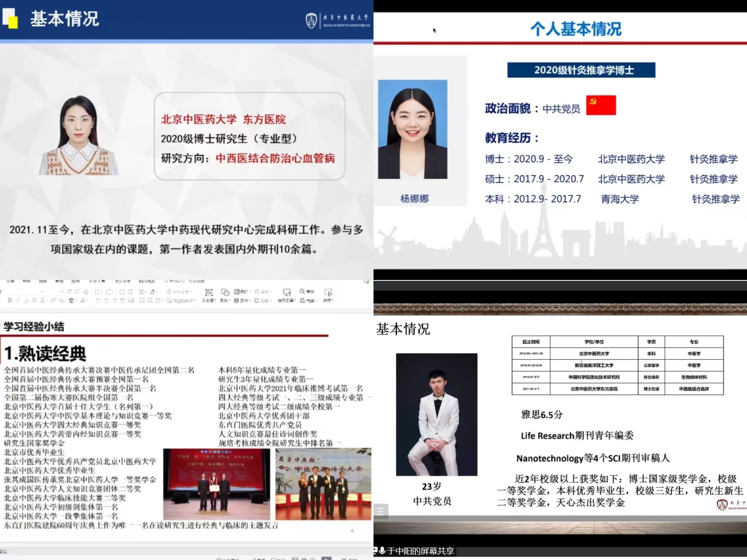Expand the Arrange (排列) dropdown

(x=243, y=301)
